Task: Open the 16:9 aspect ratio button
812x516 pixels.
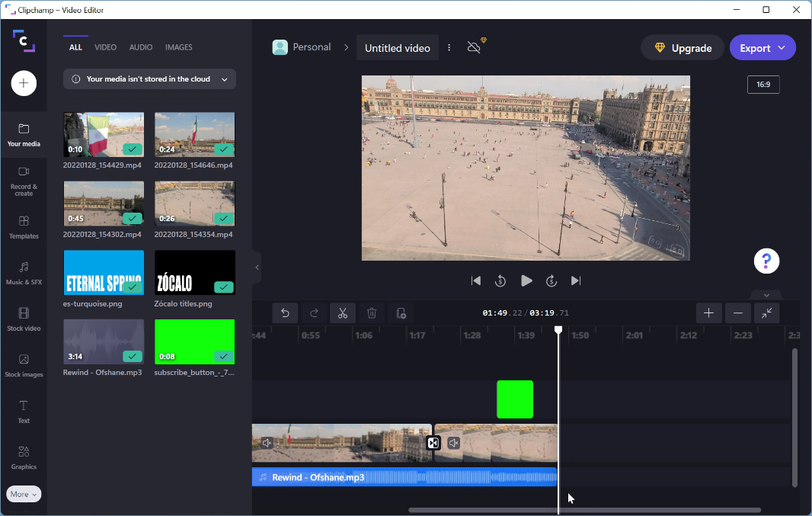Action: pos(762,85)
